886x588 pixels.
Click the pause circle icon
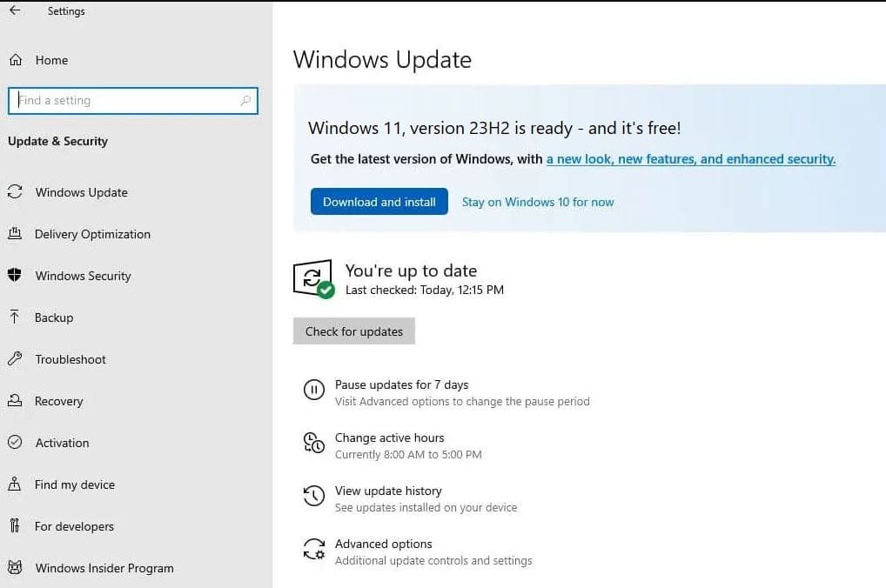(313, 390)
